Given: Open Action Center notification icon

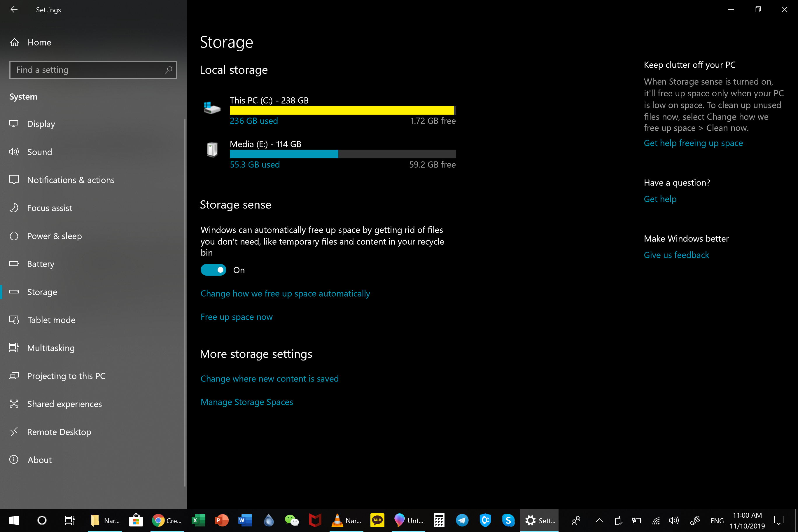Looking at the screenshot, I should coord(778,520).
